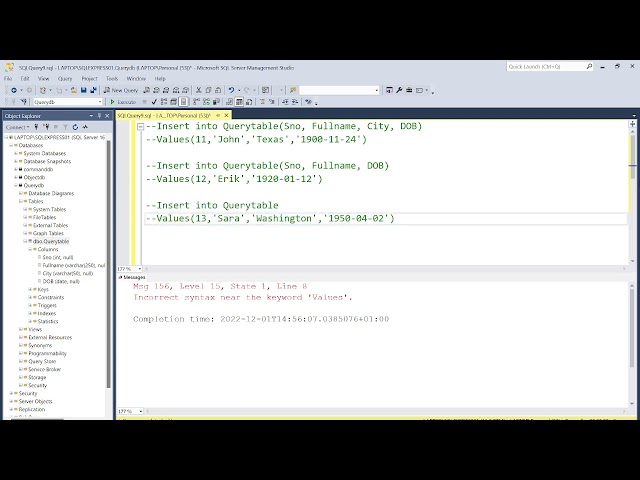Toggle Results to Grid button
This screenshot has height=480, width=640.
click(239, 102)
